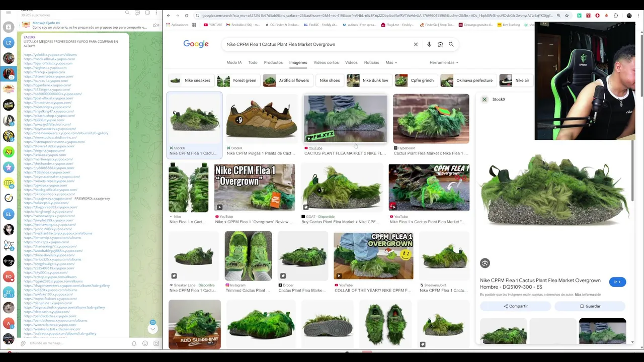Switch to the Modo IA tab
644x362 pixels.
tap(234, 63)
